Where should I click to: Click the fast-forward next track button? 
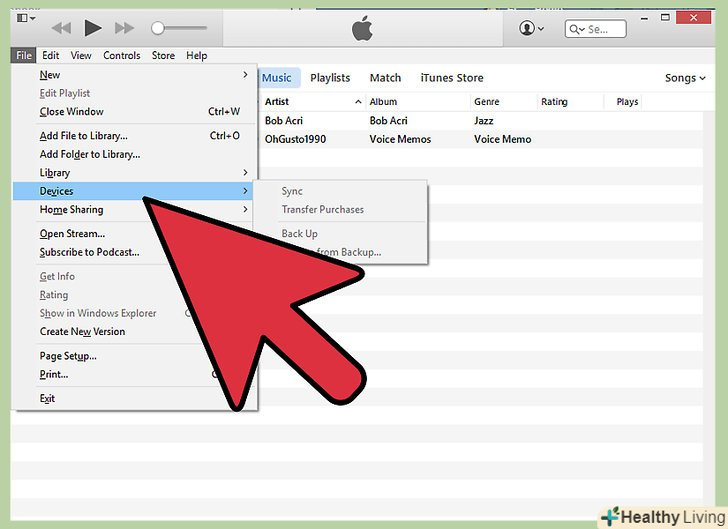pyautogui.click(x=124, y=28)
